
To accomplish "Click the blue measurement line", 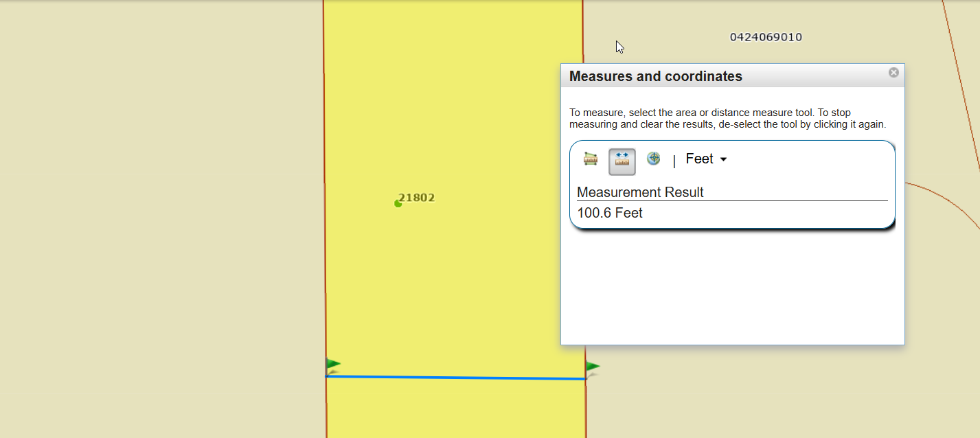I will tap(456, 378).
